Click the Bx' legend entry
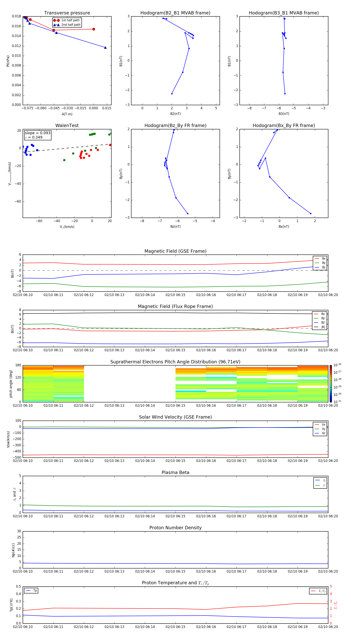 320,314
